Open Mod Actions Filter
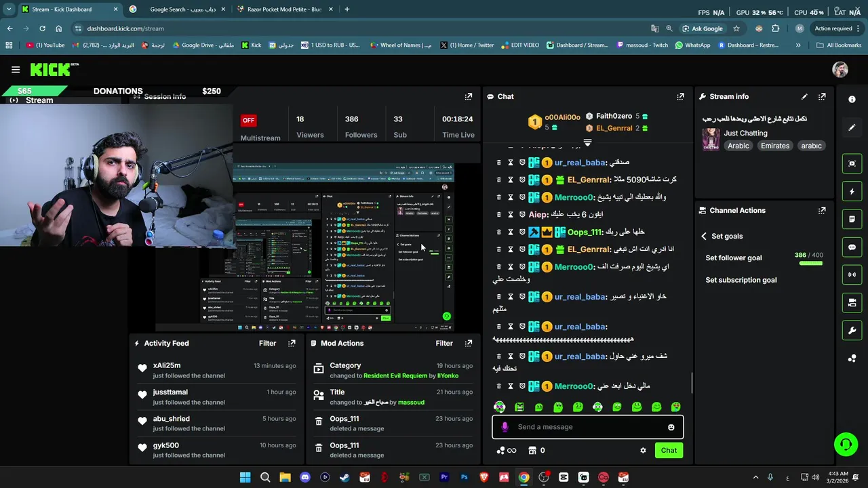The width and height of the screenshot is (868, 488). tap(444, 344)
